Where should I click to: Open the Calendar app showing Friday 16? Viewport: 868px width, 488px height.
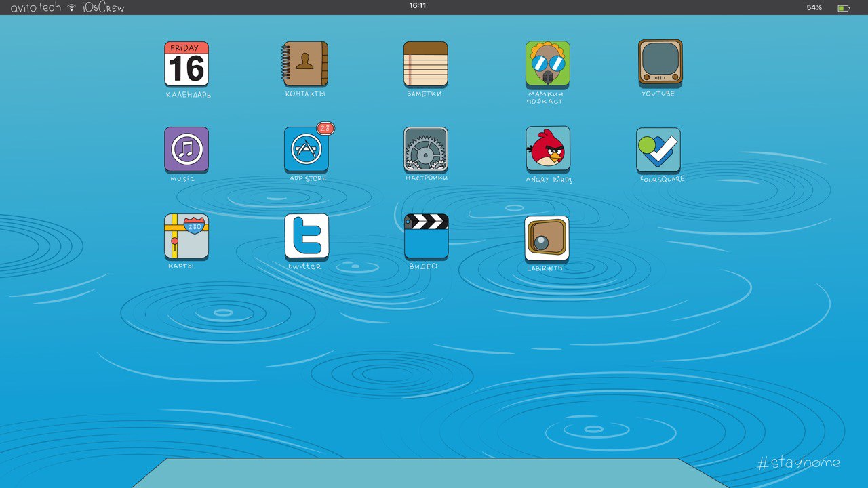186,64
